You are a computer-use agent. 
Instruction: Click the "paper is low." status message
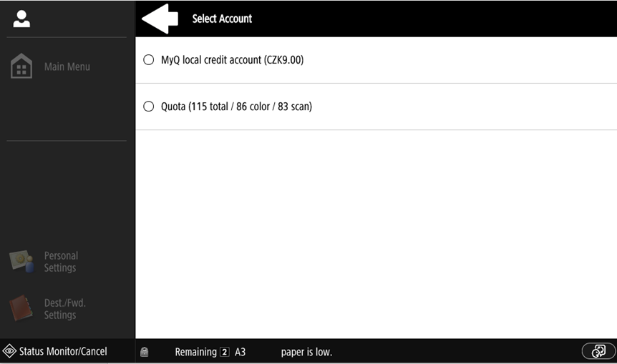[306, 352]
